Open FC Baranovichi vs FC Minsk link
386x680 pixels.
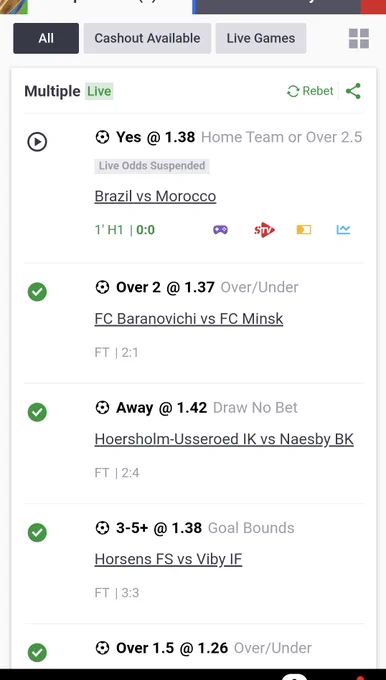pyautogui.click(x=189, y=319)
